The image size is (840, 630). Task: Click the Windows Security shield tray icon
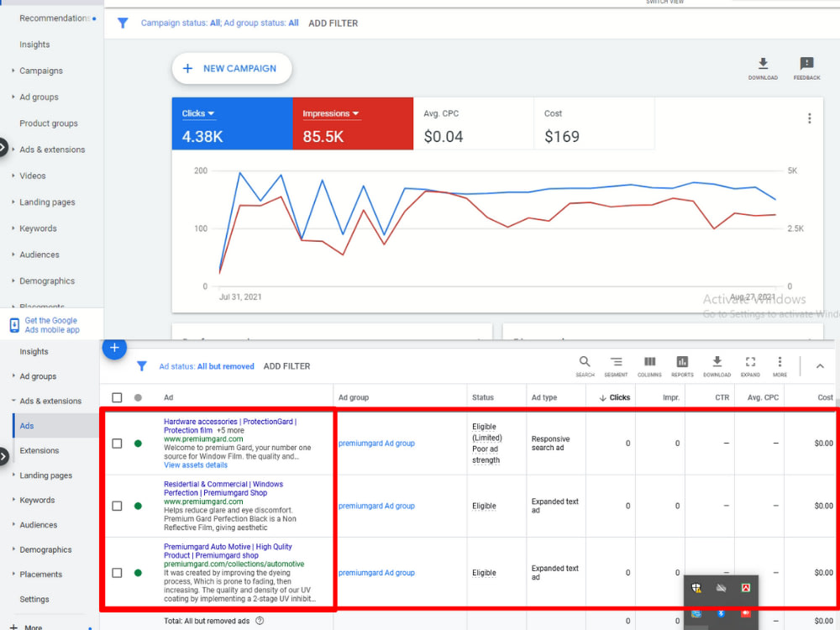696,588
